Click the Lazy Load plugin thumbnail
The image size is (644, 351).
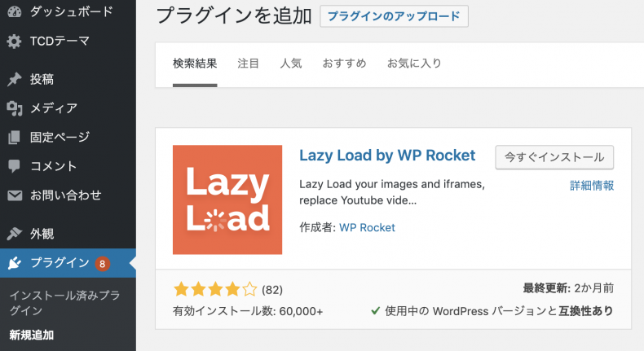[x=227, y=200]
